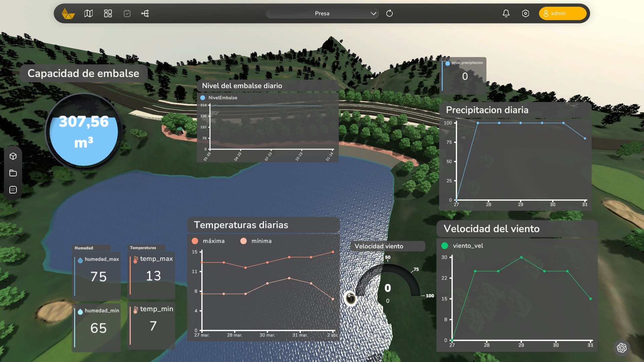
Task: Open the dashboard layout icon
Action: pos(108,13)
